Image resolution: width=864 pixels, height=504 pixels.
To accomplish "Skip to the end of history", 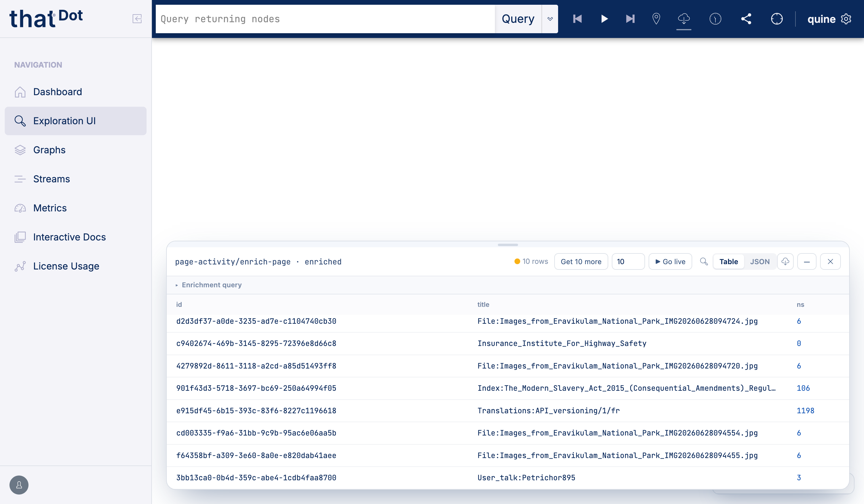I will (x=630, y=19).
